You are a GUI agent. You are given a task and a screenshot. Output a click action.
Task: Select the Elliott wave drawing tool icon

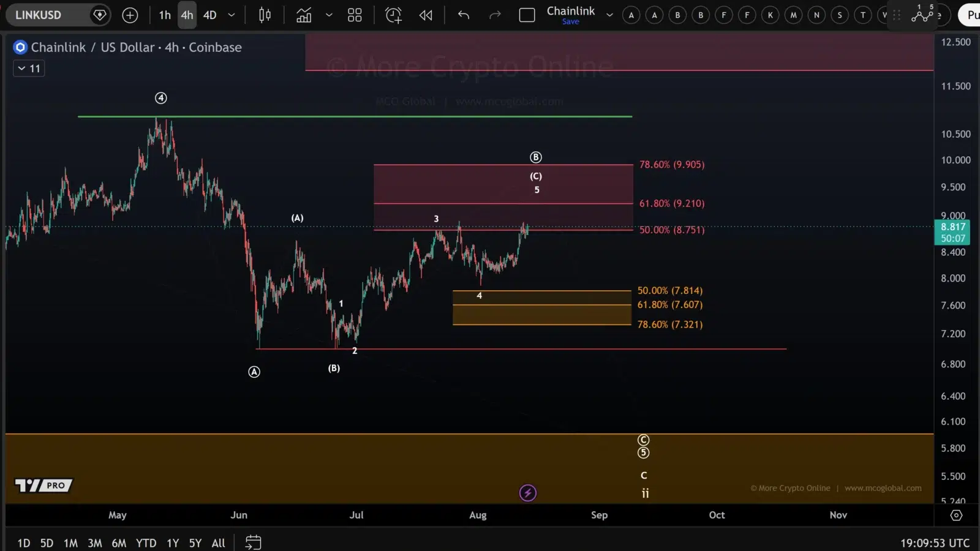click(922, 13)
